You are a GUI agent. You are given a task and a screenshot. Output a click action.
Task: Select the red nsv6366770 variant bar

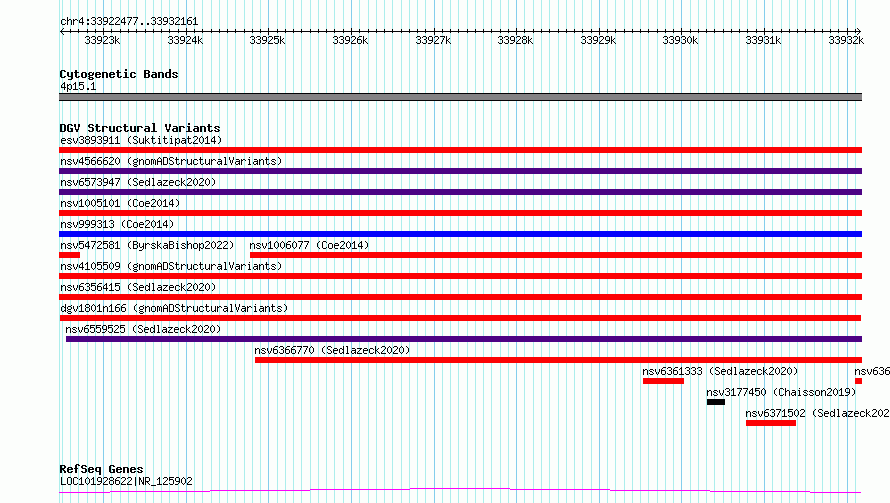pos(559,360)
